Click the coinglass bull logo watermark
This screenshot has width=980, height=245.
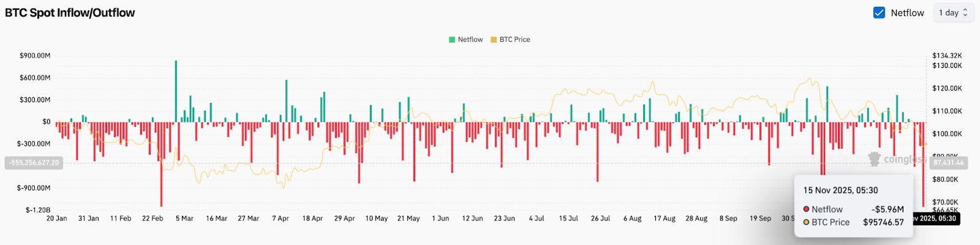coord(874,159)
